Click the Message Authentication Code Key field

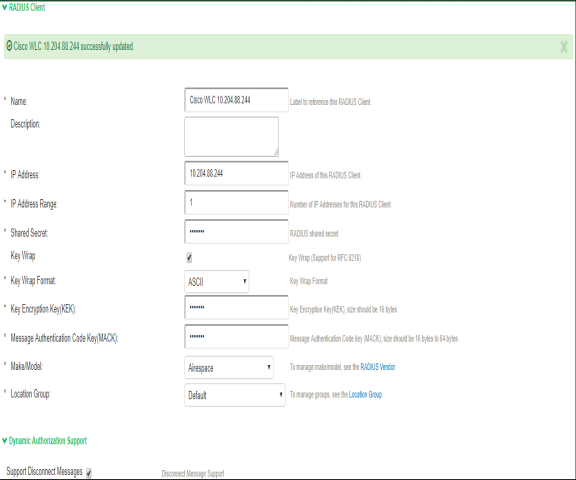point(236,336)
